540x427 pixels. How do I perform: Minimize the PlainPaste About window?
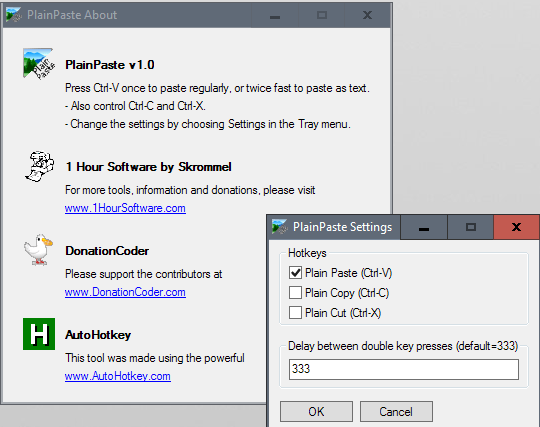(275, 15)
